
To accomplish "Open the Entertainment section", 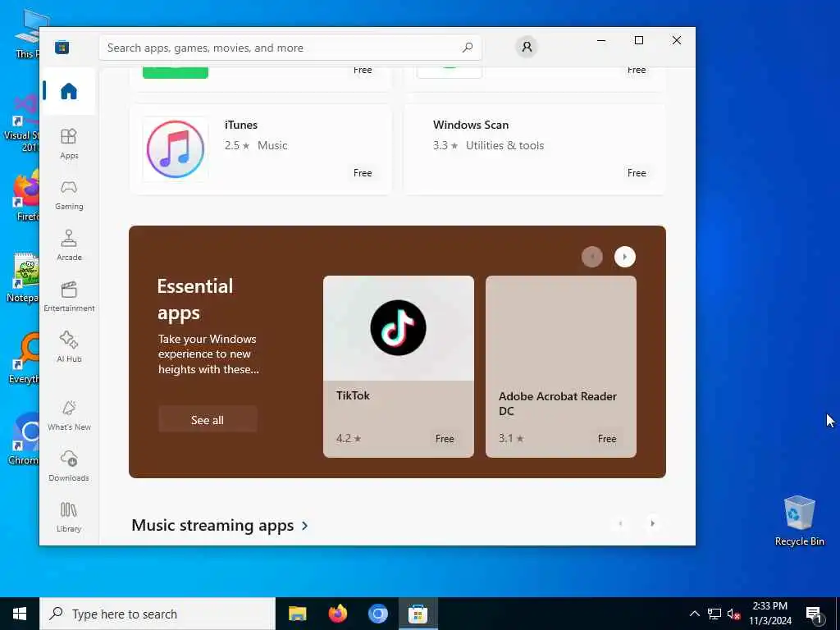I will coord(69,297).
